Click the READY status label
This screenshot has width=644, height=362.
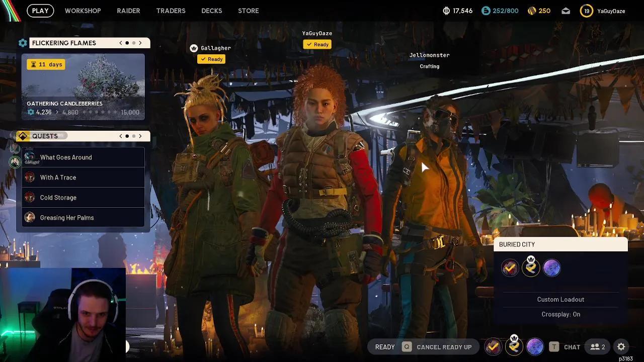[385, 347]
